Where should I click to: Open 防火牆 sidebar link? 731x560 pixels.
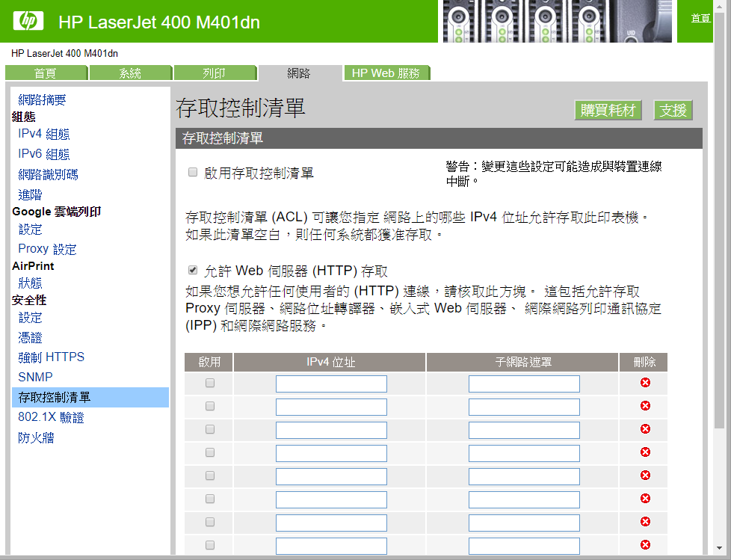point(36,438)
